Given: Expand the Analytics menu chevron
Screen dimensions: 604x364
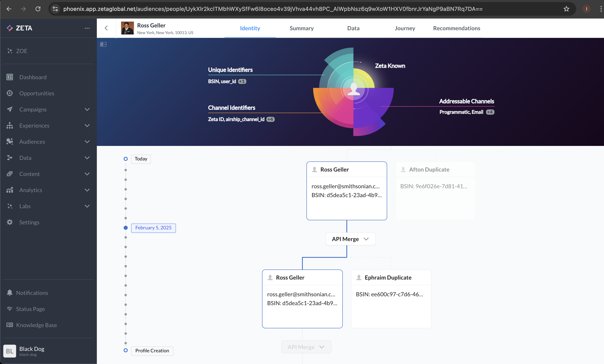Looking at the screenshot, I should pos(87,190).
